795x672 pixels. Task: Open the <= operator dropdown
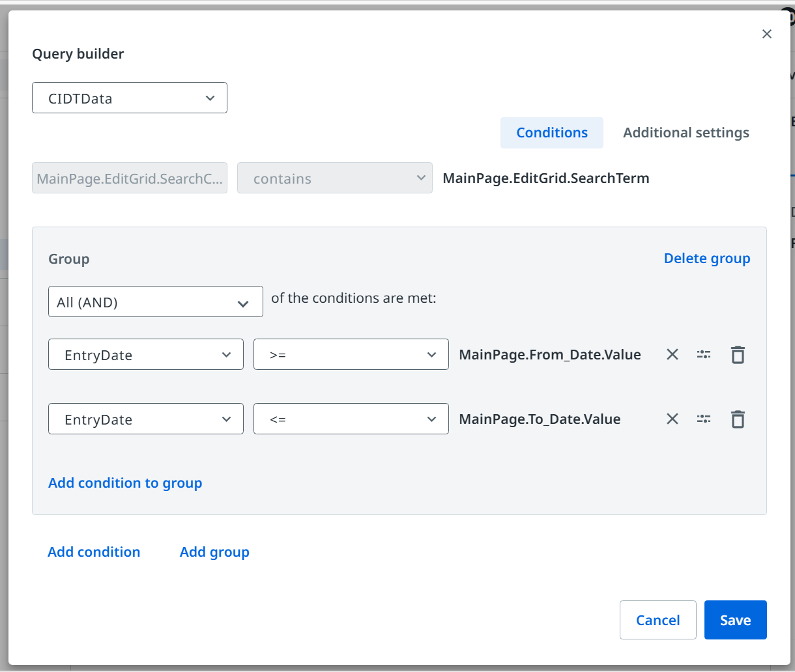pos(351,419)
